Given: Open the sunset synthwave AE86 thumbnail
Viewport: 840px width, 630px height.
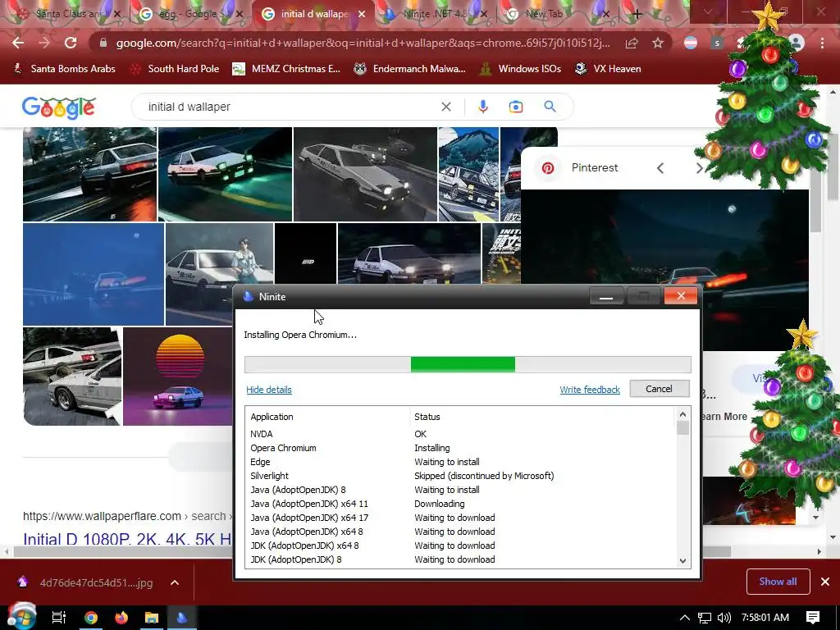Looking at the screenshot, I should click(178, 376).
